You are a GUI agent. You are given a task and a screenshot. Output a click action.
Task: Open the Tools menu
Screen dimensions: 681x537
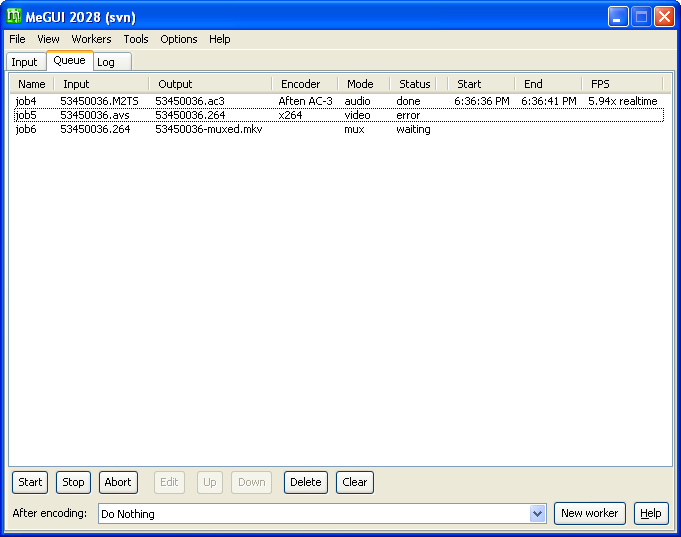(x=136, y=39)
